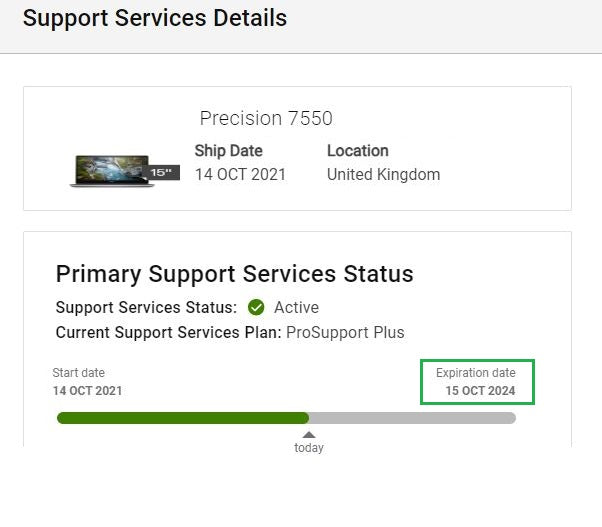This screenshot has height=527, width=602.
Task: Select the United Kingdom location text
Action: click(x=383, y=174)
